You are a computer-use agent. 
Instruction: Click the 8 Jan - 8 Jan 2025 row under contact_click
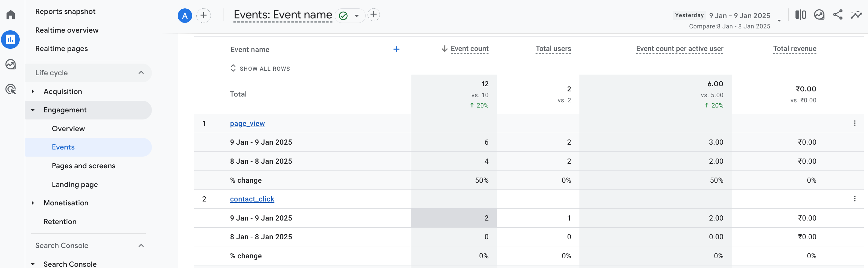click(x=529, y=237)
